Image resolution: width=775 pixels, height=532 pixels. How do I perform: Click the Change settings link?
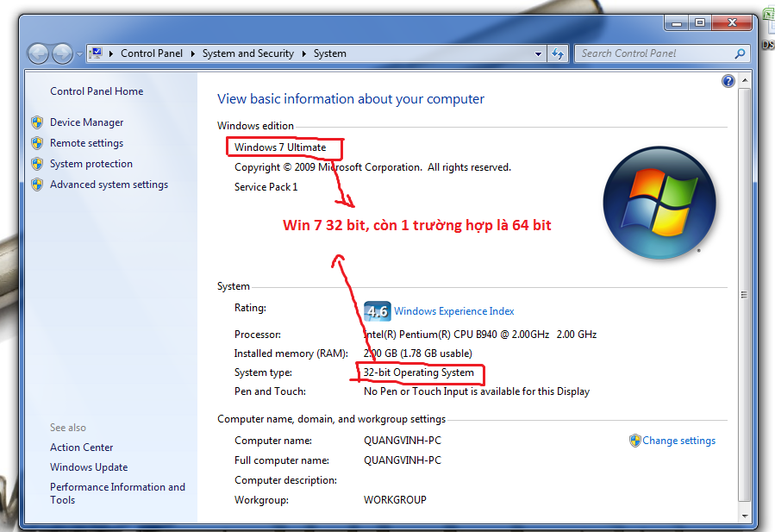678,441
